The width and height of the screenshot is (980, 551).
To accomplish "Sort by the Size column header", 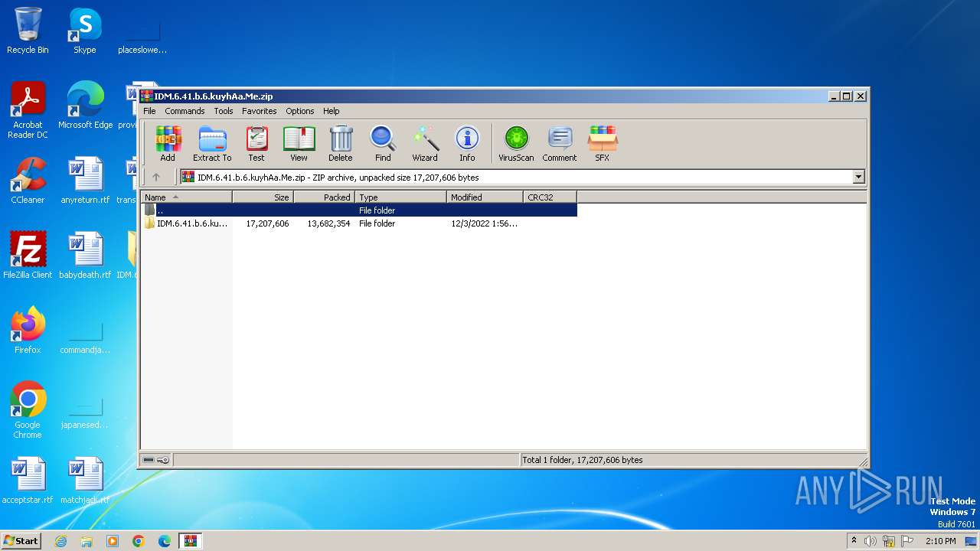I will pyautogui.click(x=263, y=197).
